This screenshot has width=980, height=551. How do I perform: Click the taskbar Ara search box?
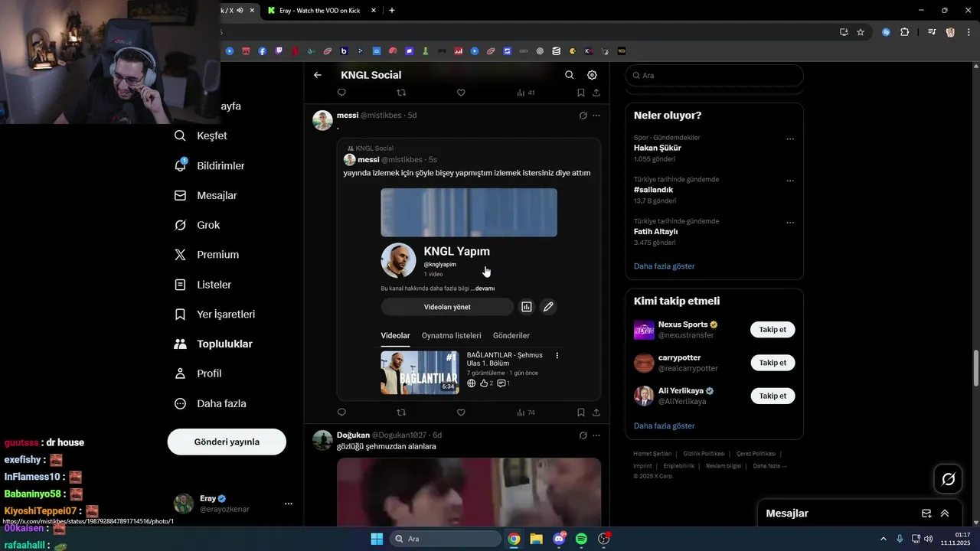[446, 539]
